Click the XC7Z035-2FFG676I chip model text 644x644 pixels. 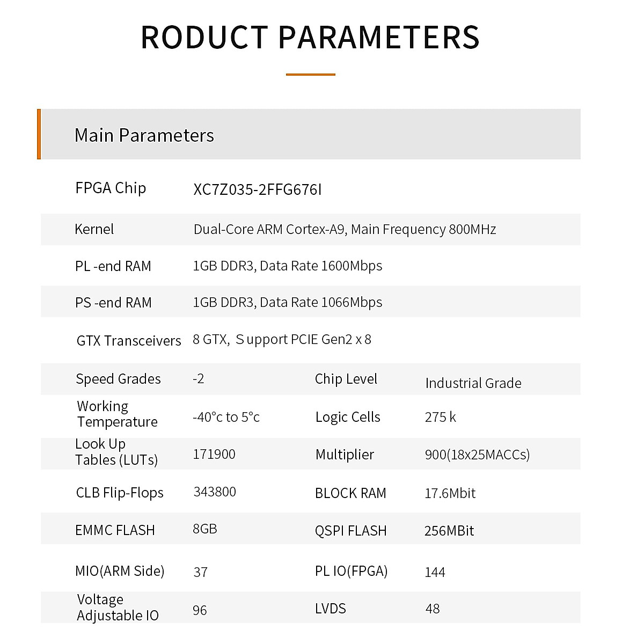coord(257,190)
